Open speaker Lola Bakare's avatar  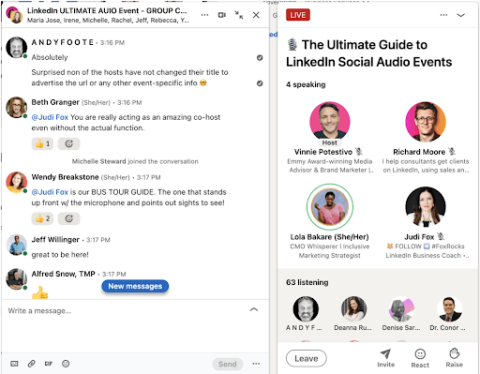pos(330,207)
